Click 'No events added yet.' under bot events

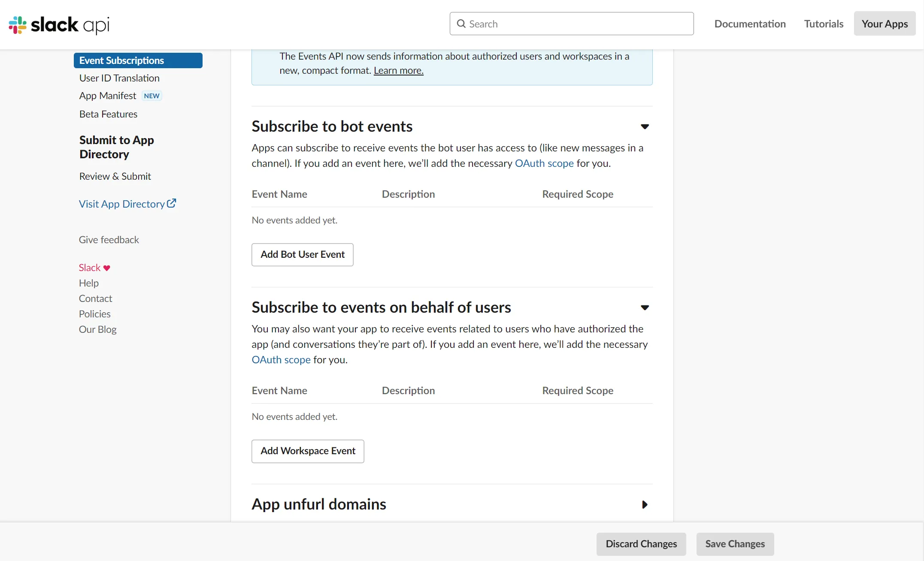click(294, 220)
